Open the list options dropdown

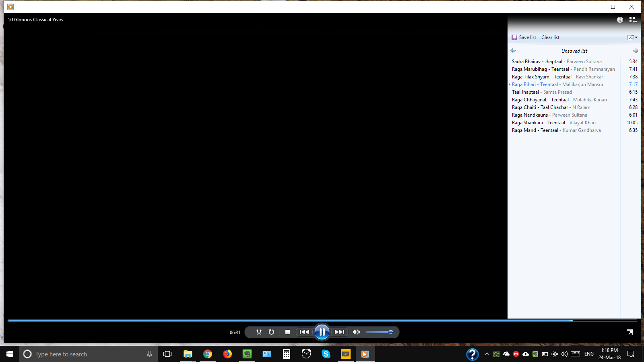(632, 37)
